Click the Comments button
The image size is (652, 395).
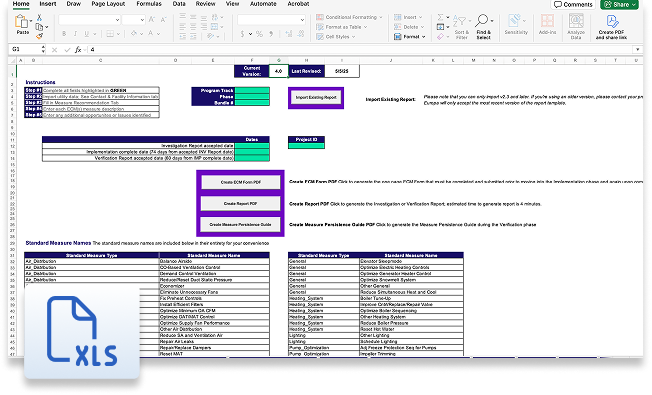tap(573, 4)
